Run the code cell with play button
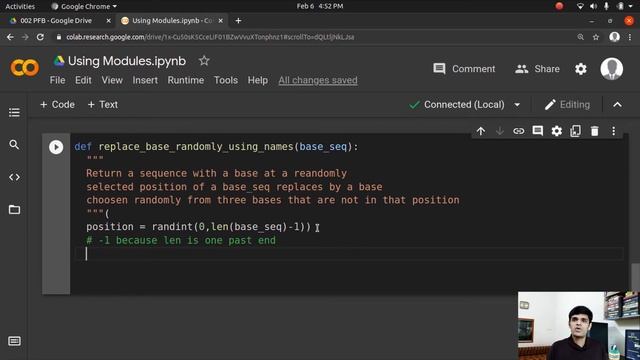The width and height of the screenshot is (640, 360). click(x=56, y=147)
